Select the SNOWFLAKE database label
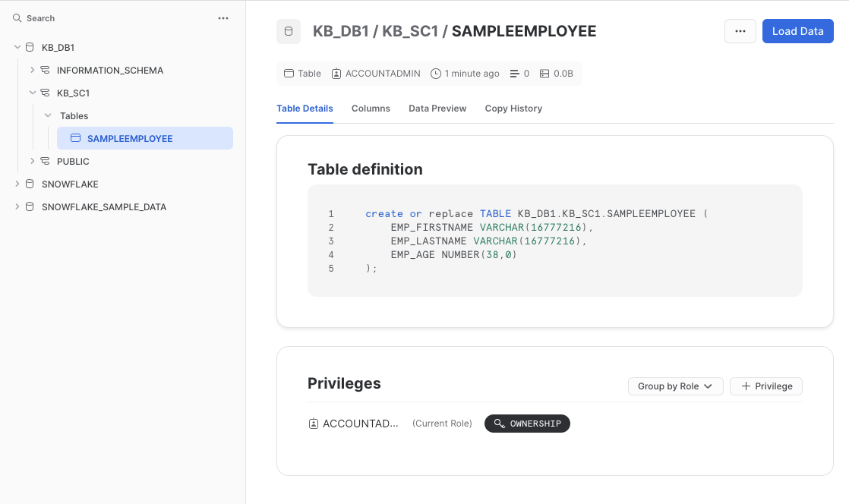 click(70, 184)
